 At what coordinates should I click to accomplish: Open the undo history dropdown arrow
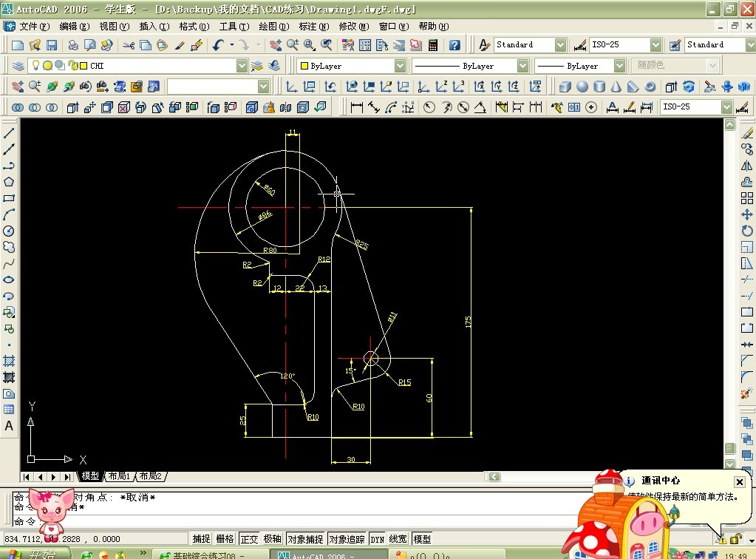pyautogui.click(x=232, y=45)
